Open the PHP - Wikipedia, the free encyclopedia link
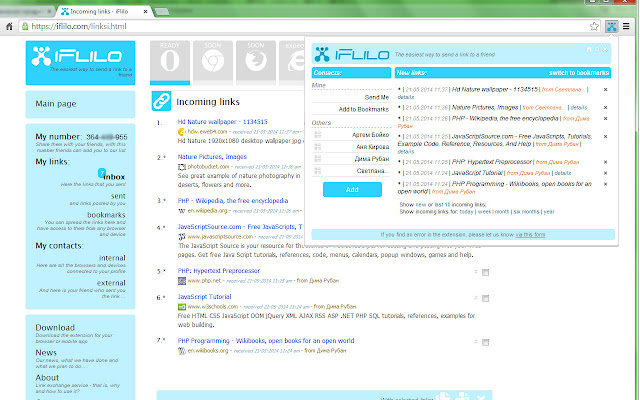 click(x=233, y=201)
